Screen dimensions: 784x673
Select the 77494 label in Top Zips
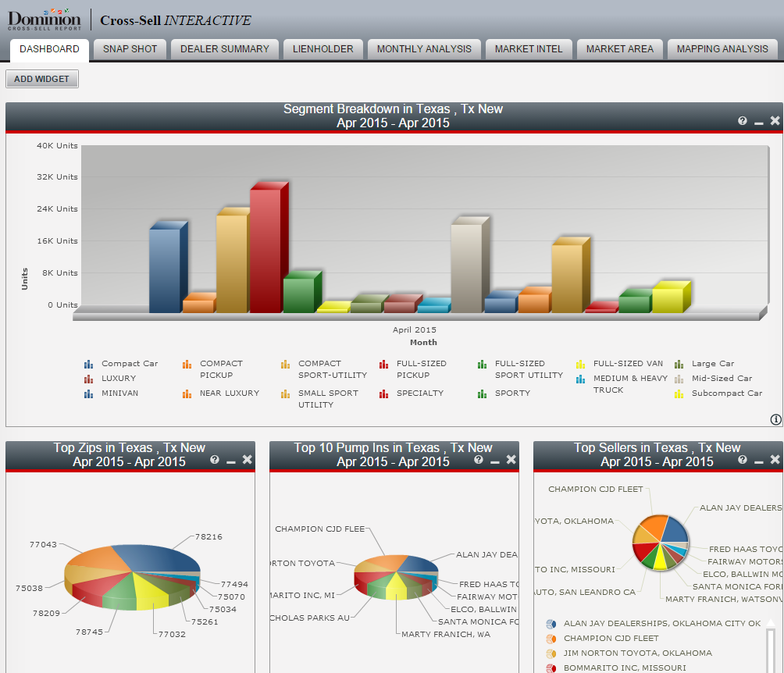point(234,585)
